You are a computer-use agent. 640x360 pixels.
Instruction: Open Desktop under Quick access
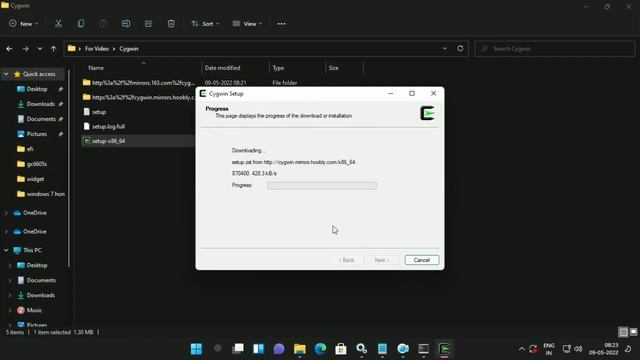point(37,89)
